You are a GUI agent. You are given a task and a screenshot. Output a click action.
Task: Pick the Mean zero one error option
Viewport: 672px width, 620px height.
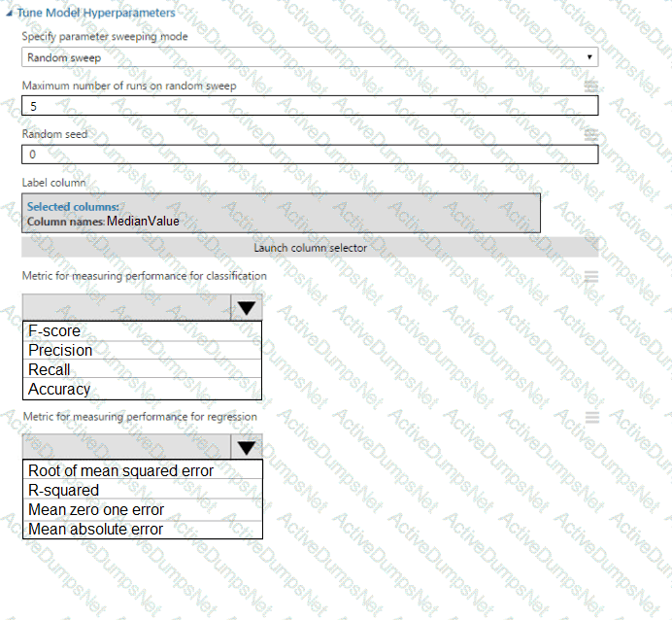tap(143, 510)
